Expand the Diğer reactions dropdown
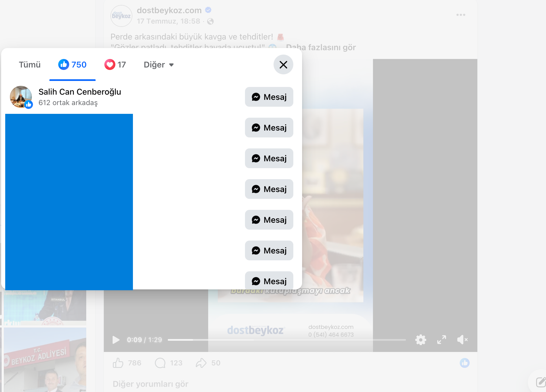The image size is (546, 392). point(159,65)
